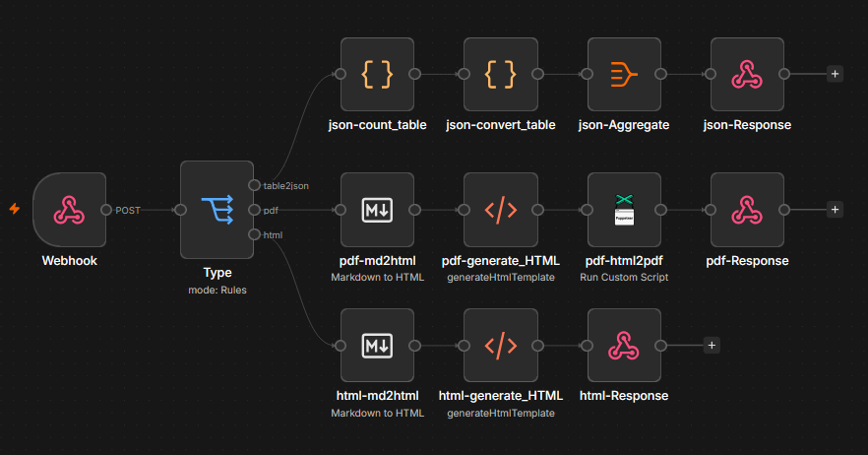The height and width of the screenshot is (455, 868).
Task: Click the 'html-md2html' label
Action: [x=377, y=396]
